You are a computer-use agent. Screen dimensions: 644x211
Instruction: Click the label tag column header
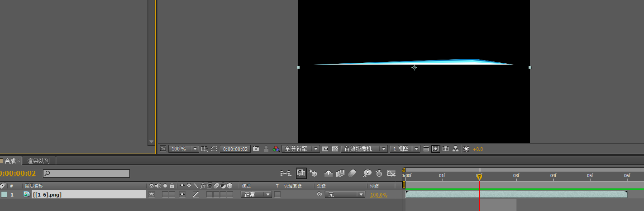click(x=3, y=186)
